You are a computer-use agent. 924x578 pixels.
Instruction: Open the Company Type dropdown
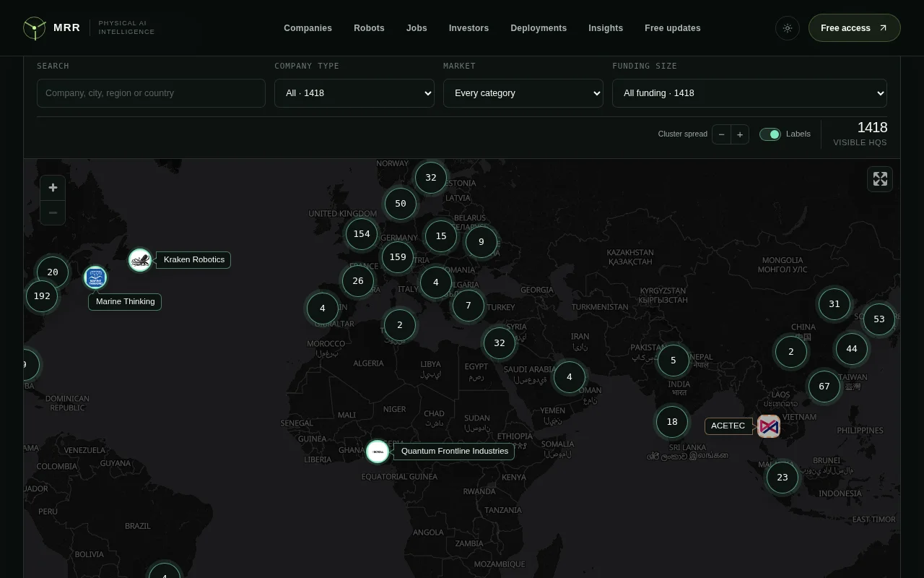click(354, 93)
